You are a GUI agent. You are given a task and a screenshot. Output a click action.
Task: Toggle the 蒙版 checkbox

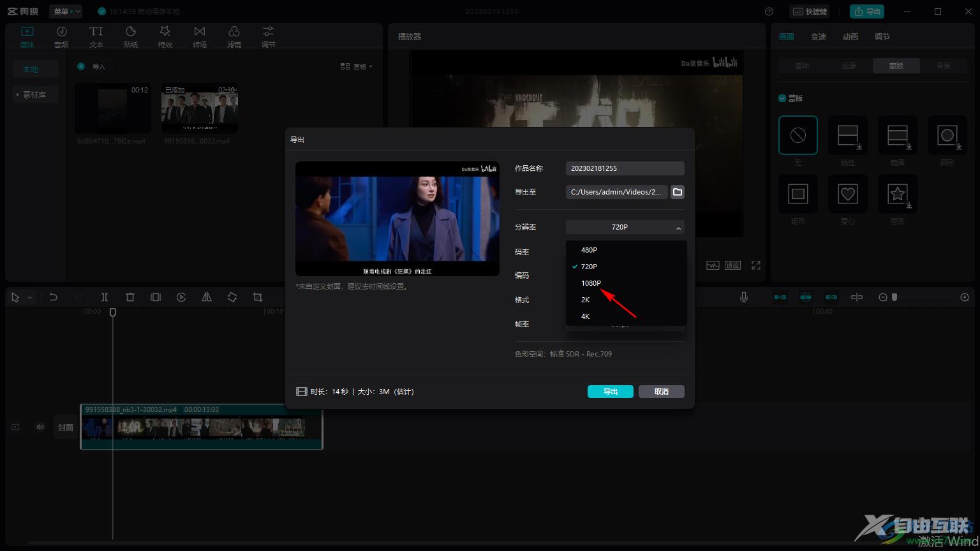(782, 98)
